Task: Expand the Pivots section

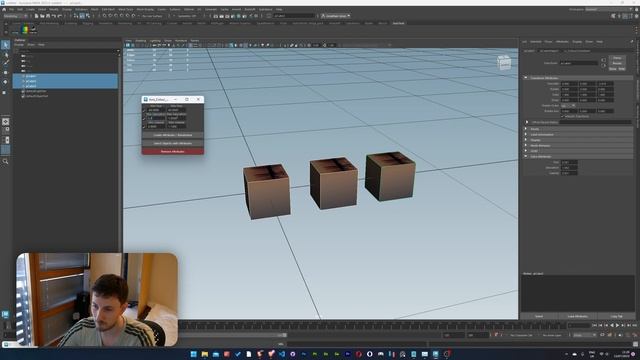Action: (x=526, y=129)
